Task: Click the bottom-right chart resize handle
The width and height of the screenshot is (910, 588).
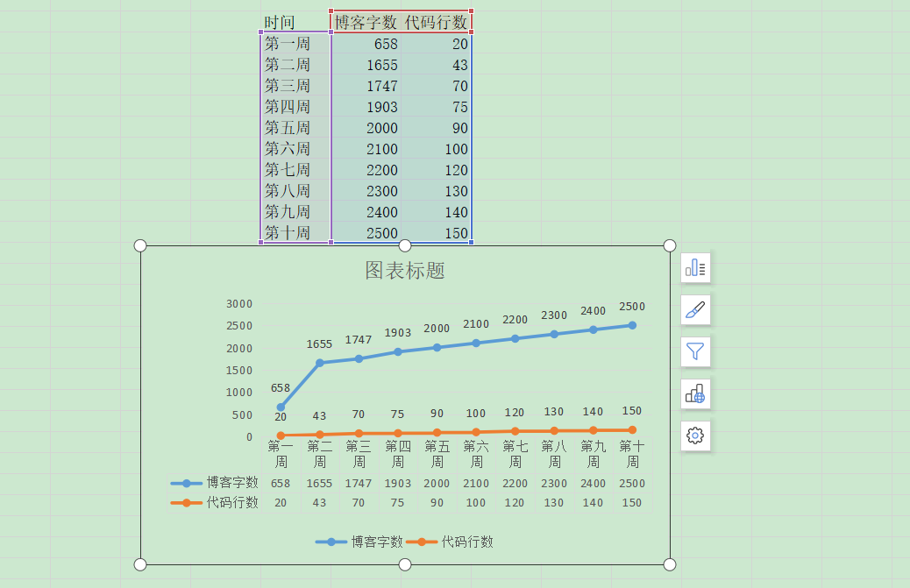Action: [x=670, y=564]
